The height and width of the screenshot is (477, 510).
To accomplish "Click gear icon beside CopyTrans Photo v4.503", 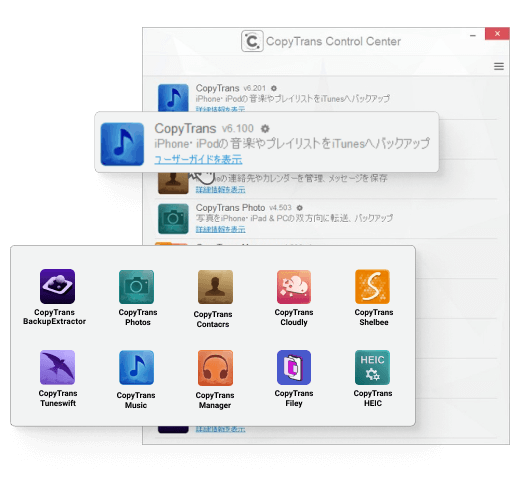I will point(300,208).
